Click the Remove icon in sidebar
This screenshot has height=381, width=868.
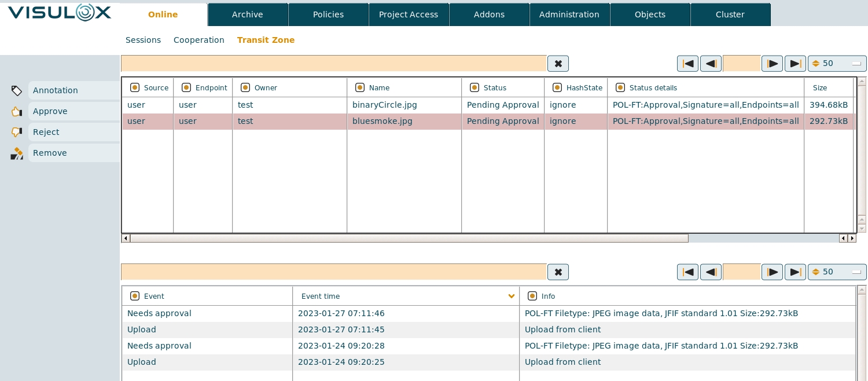pyautogui.click(x=17, y=153)
